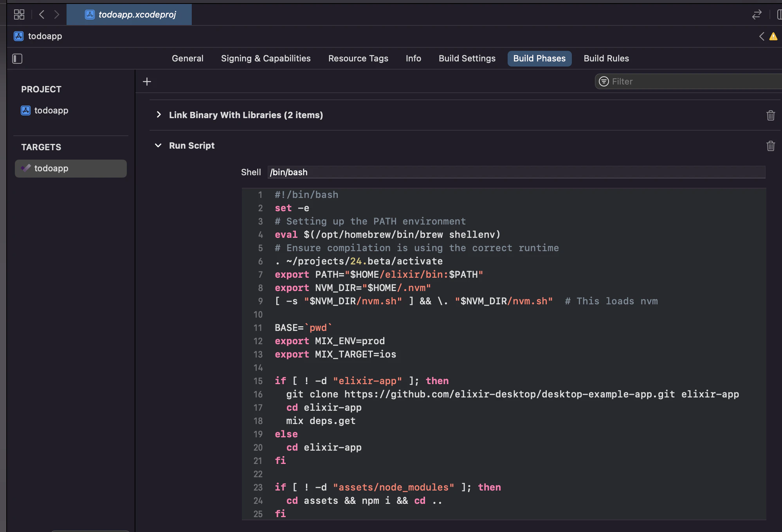The height and width of the screenshot is (532, 782).
Task: Click the '#!/bin/bash' shebang line in script
Action: (x=306, y=195)
